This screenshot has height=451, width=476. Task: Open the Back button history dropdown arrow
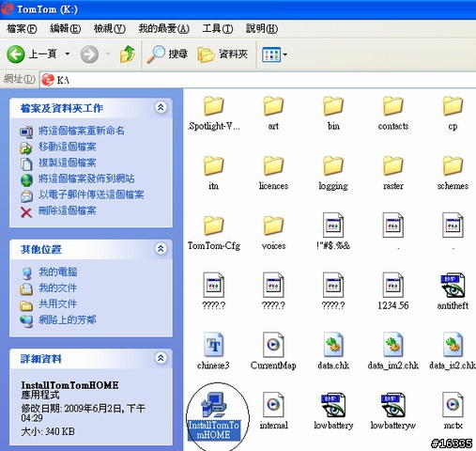67,54
